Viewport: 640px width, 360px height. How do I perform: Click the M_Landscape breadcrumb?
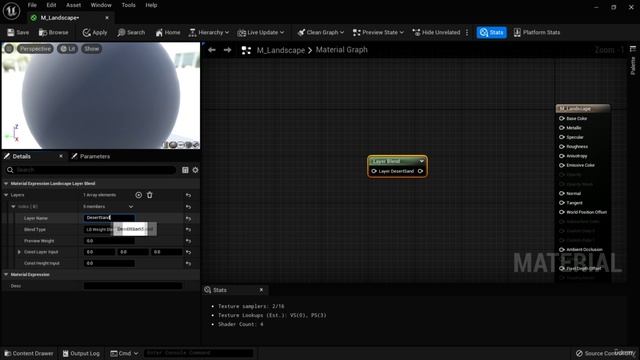point(280,50)
